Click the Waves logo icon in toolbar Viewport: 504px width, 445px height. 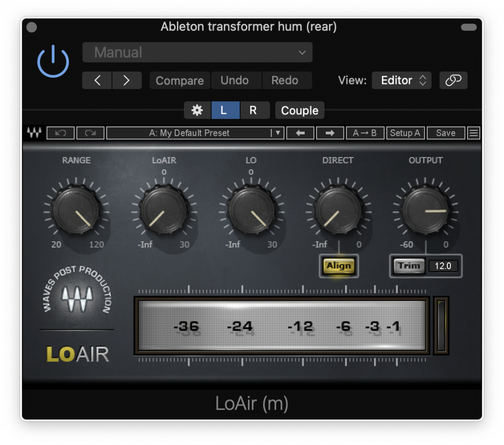(34, 132)
